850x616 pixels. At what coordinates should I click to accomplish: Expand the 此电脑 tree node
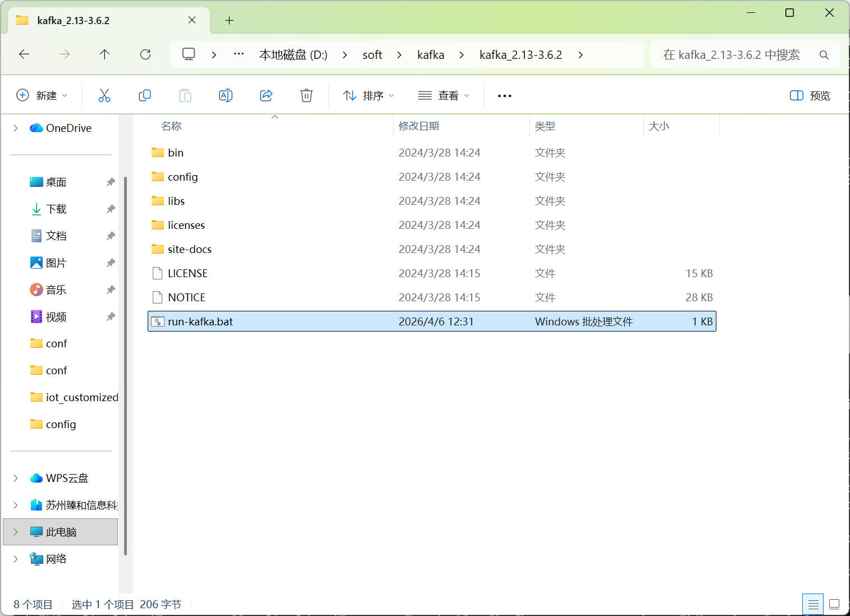tap(15, 532)
